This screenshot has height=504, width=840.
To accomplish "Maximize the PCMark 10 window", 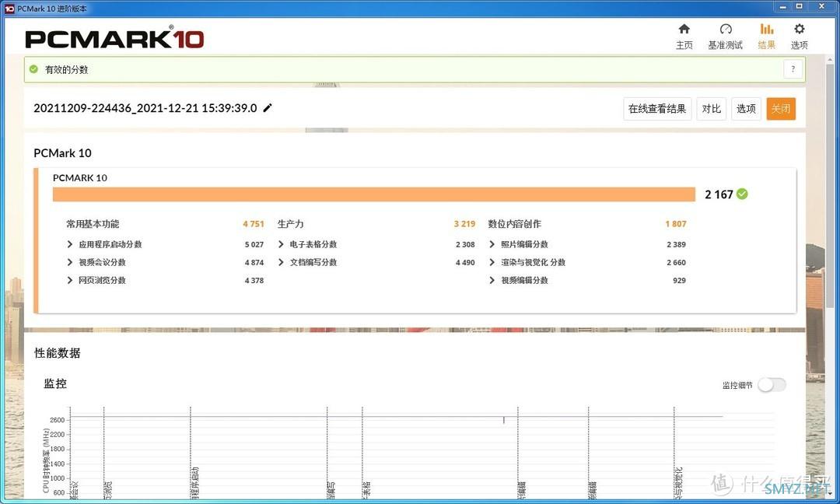I will coord(799,7).
